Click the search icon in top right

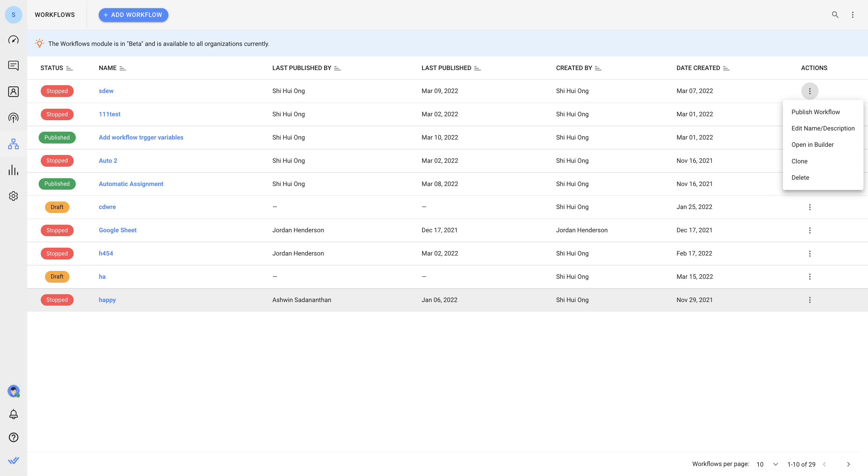point(834,15)
